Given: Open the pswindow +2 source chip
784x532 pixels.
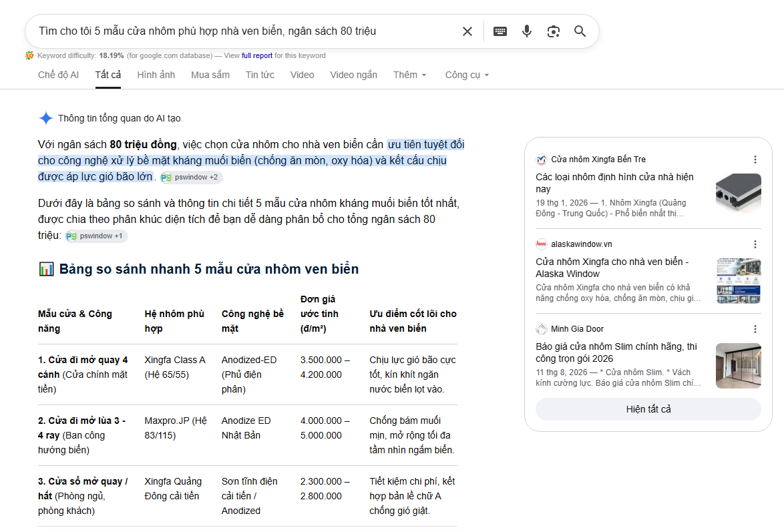Looking at the screenshot, I should [x=190, y=178].
